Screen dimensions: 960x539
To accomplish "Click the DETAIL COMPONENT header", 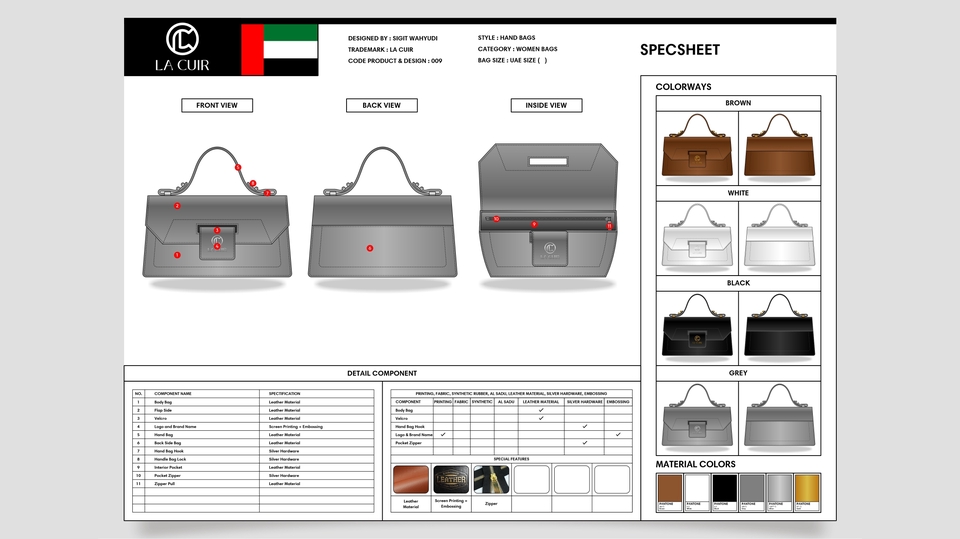I will (381, 373).
